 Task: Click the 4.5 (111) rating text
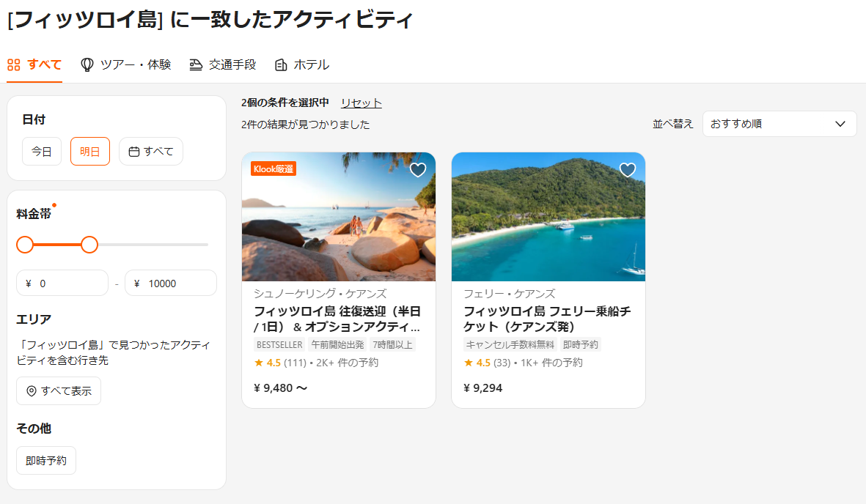tap(281, 363)
